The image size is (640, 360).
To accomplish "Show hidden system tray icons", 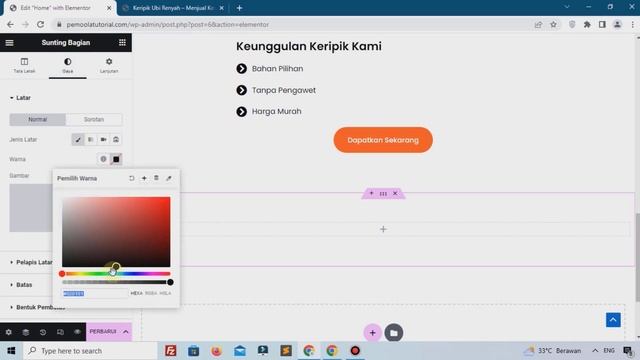I will point(595,351).
